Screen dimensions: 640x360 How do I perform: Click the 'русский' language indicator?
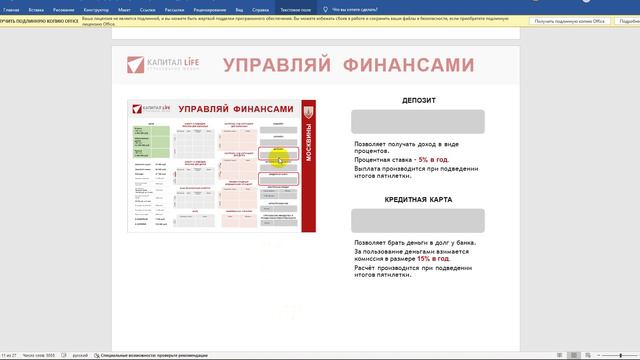(x=80, y=356)
